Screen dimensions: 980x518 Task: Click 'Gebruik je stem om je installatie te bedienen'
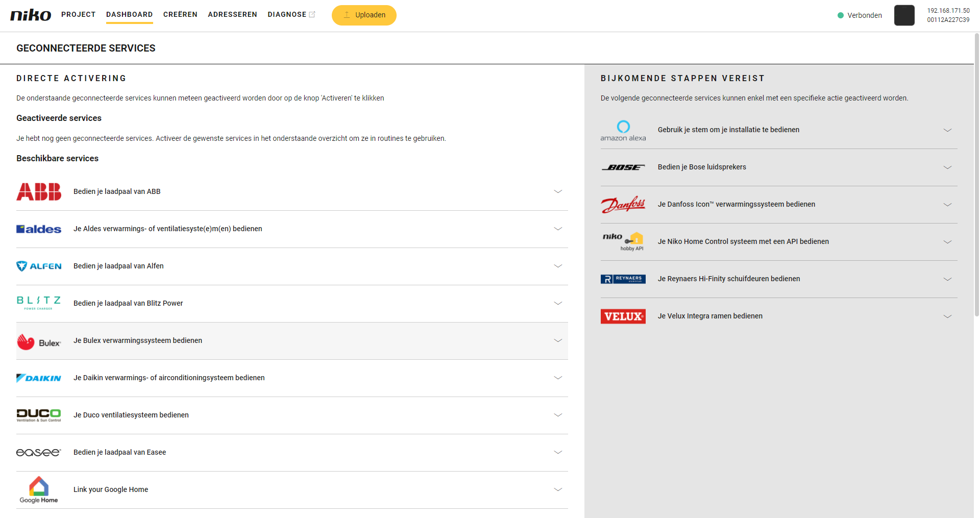729,130
